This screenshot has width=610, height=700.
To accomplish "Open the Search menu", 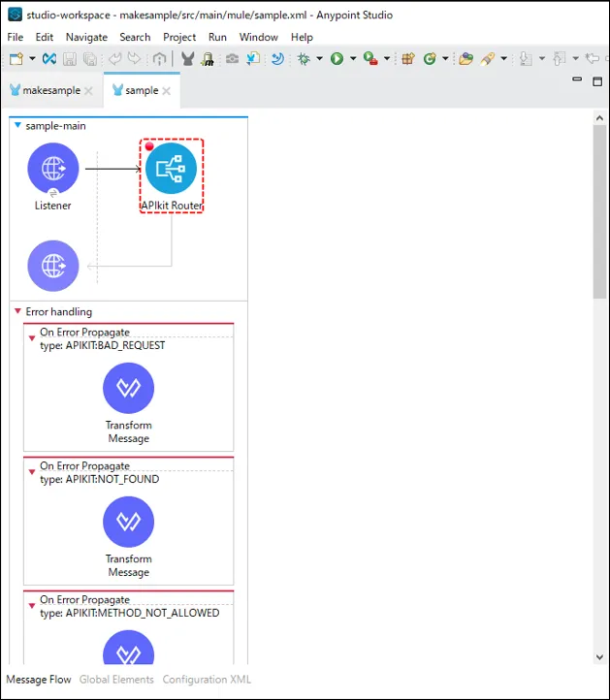I will [135, 37].
